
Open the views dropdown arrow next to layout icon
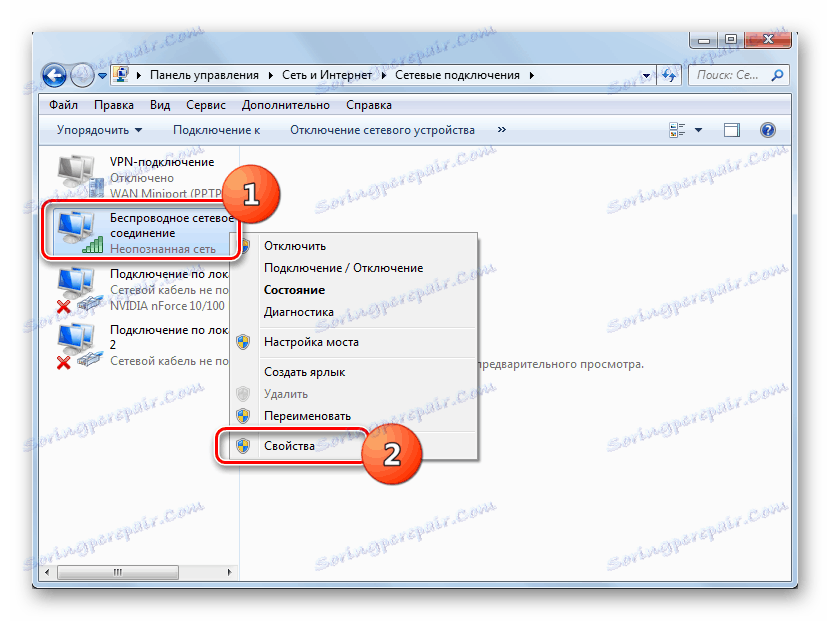point(697,129)
